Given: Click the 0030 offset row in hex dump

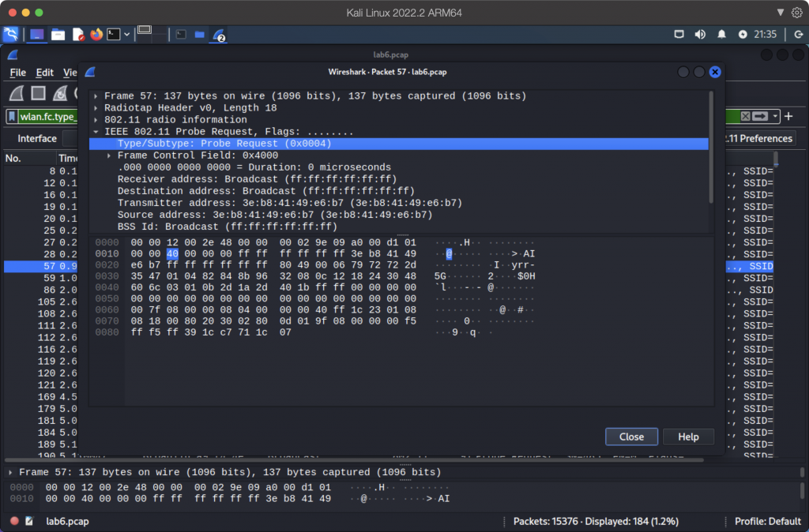Looking at the screenshot, I should pyautogui.click(x=107, y=276).
